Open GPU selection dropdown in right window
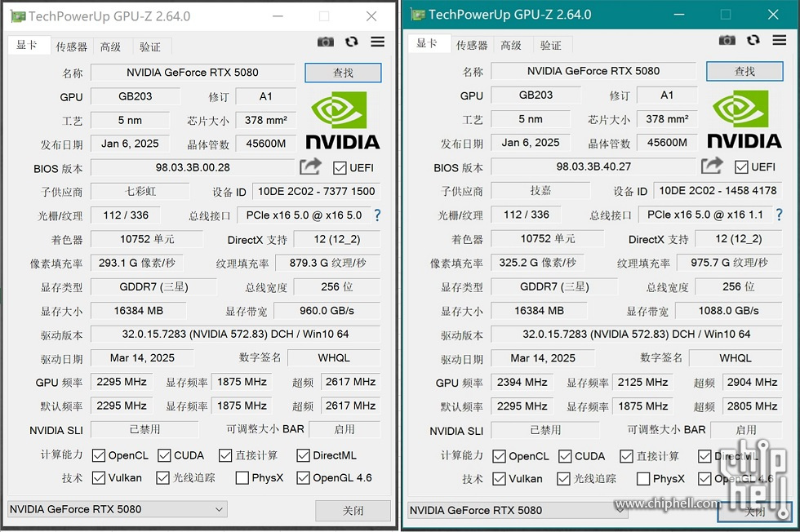 click(x=518, y=510)
